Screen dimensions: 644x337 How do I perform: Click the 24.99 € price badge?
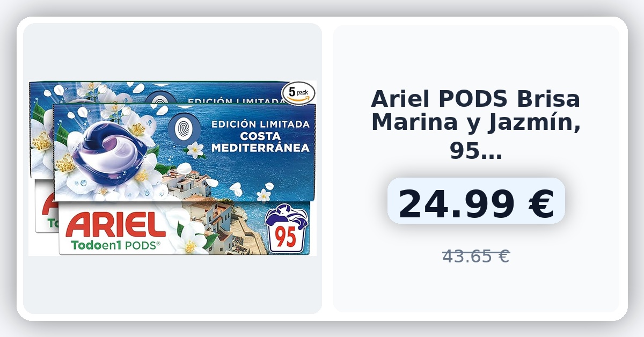[x=476, y=204]
